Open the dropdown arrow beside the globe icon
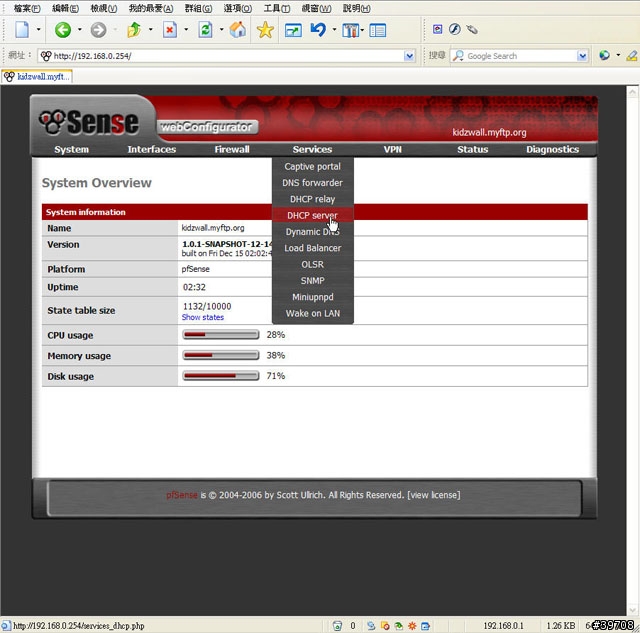 click(618, 55)
